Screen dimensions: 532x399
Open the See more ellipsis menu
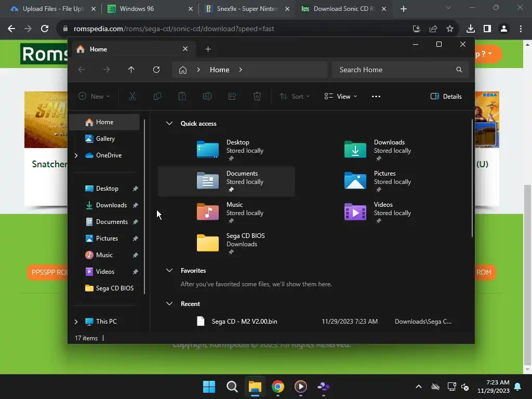click(376, 96)
